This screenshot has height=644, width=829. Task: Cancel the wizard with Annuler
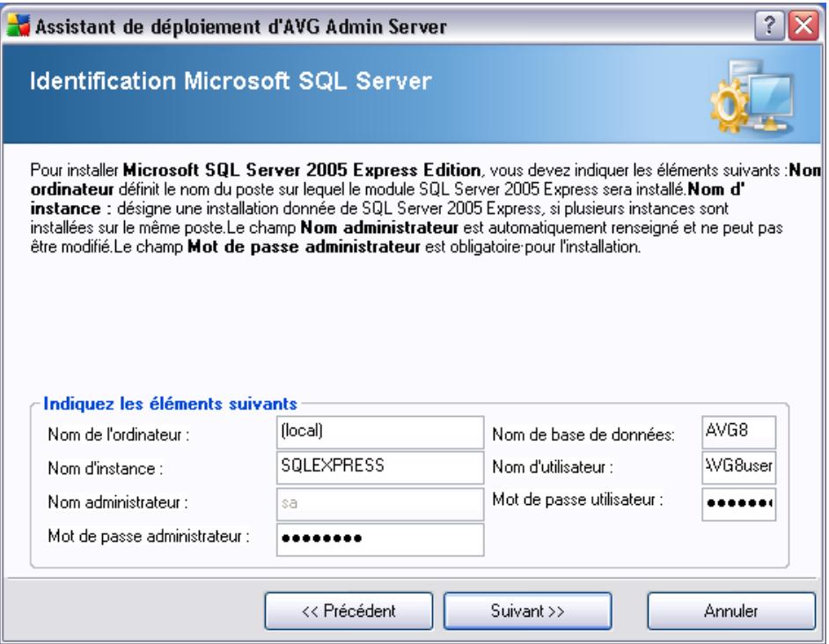pos(730,611)
